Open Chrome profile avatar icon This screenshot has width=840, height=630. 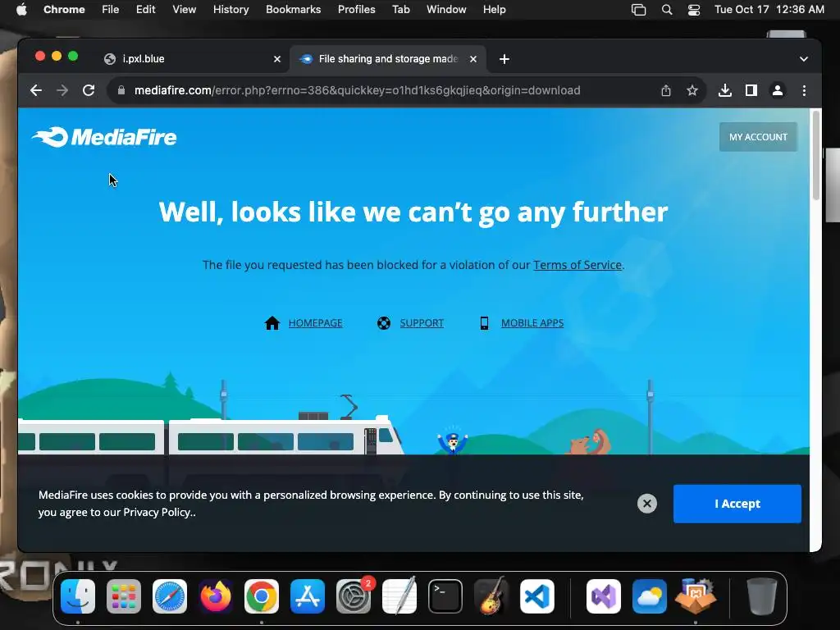(778, 90)
